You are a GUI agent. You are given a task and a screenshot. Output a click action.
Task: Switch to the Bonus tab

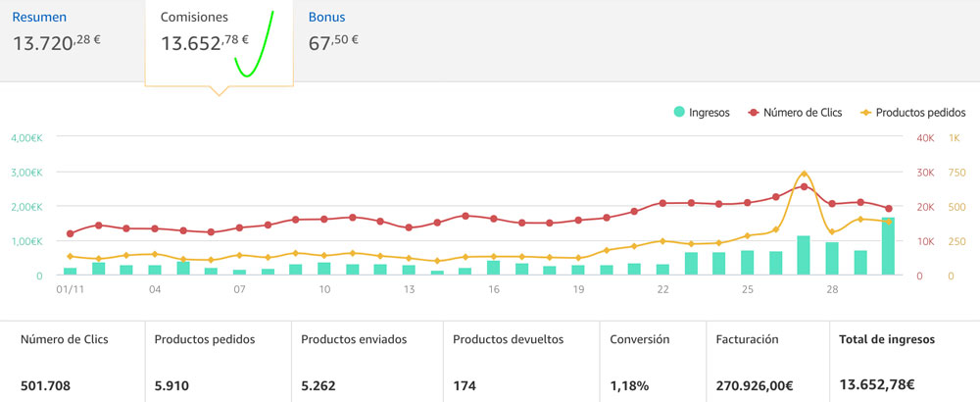click(326, 18)
